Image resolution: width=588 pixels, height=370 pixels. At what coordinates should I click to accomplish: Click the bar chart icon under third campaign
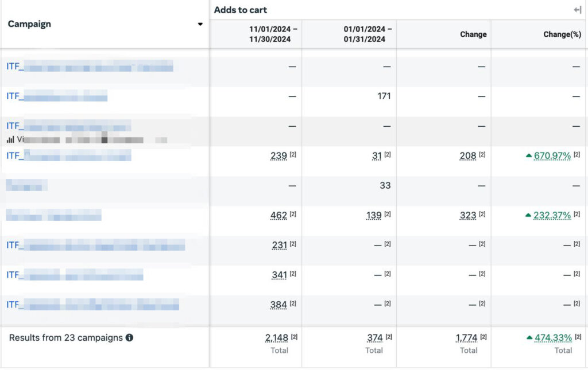(10, 139)
